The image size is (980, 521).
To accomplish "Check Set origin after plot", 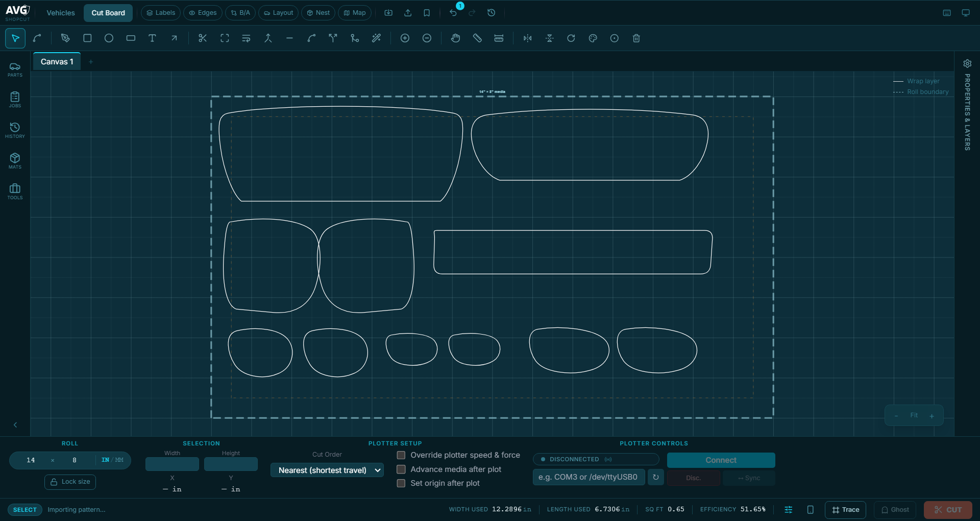I will 401,483.
